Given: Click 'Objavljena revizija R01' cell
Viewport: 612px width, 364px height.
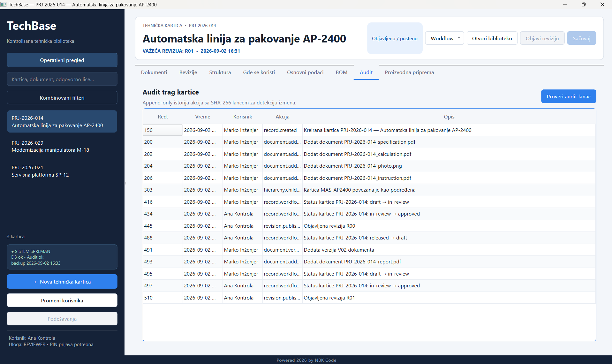Looking at the screenshot, I should (x=449, y=298).
